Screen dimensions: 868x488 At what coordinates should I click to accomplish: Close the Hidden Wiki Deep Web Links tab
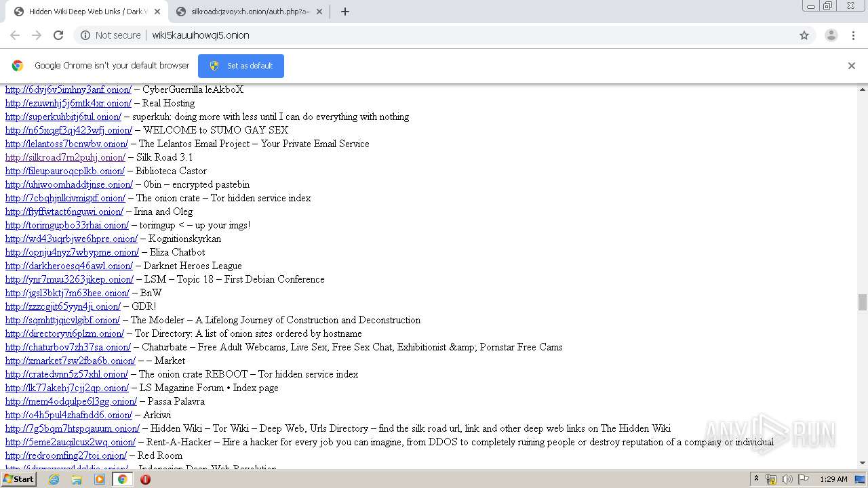(157, 12)
